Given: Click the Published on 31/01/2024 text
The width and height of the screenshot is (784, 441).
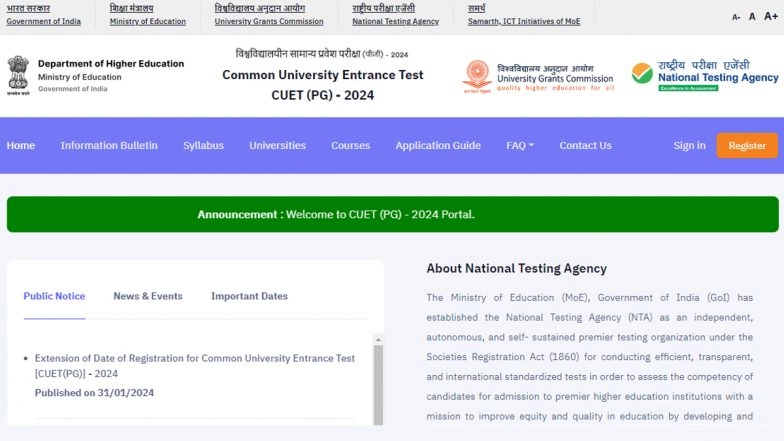Looking at the screenshot, I should click(x=94, y=393).
